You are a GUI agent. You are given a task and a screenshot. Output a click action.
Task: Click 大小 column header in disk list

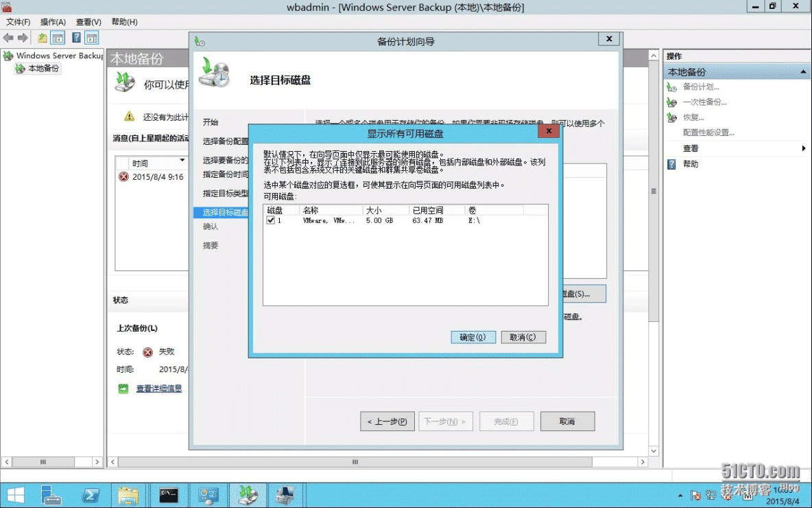(x=386, y=210)
